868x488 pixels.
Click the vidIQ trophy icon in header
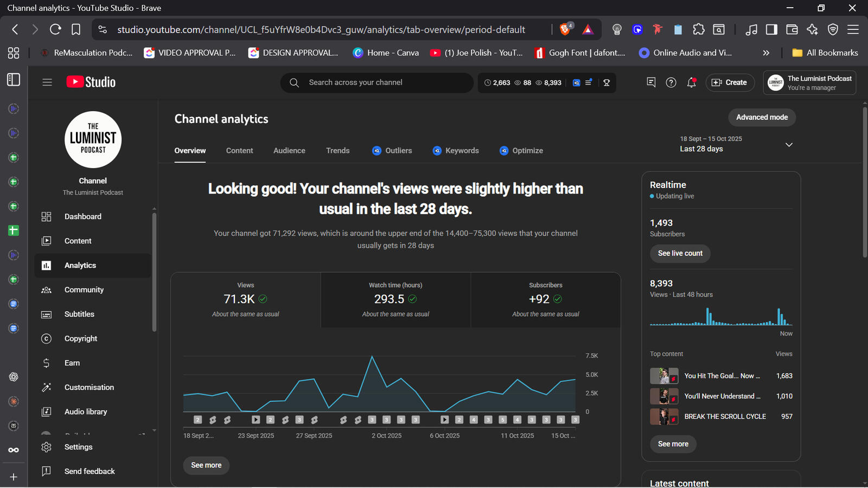point(607,82)
